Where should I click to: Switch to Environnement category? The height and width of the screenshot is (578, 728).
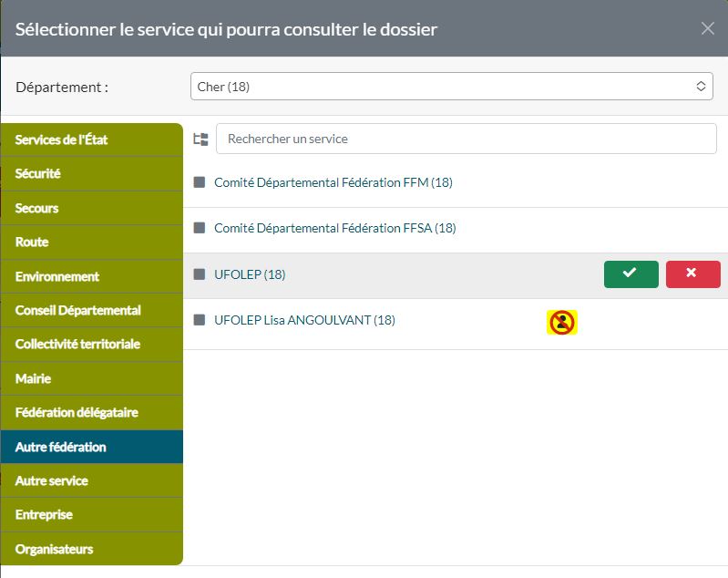pyautogui.click(x=92, y=276)
